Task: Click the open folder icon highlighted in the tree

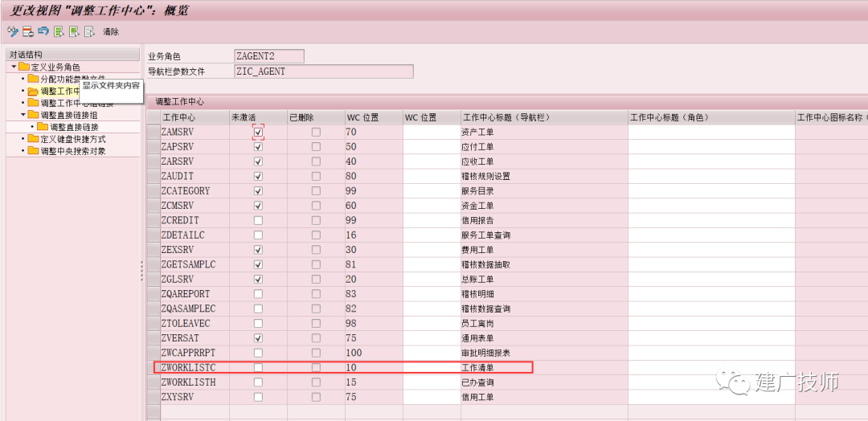Action: pos(33,92)
